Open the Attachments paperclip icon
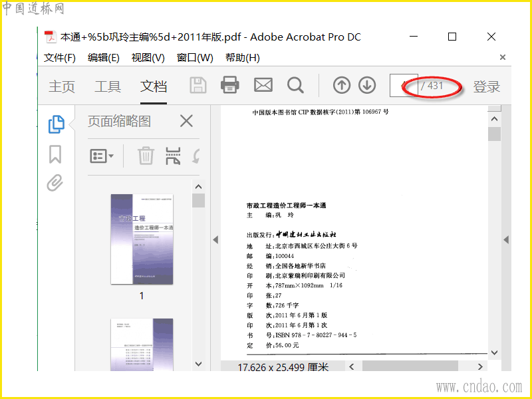Viewport: 532px width, 399px height. pos(55,183)
